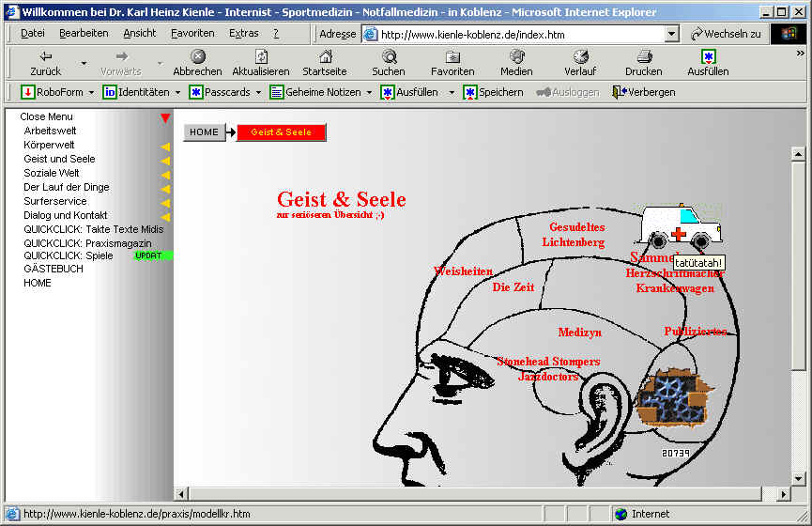Click the HOME breadcrumb button
Screen dimensions: 812x526
coord(204,132)
